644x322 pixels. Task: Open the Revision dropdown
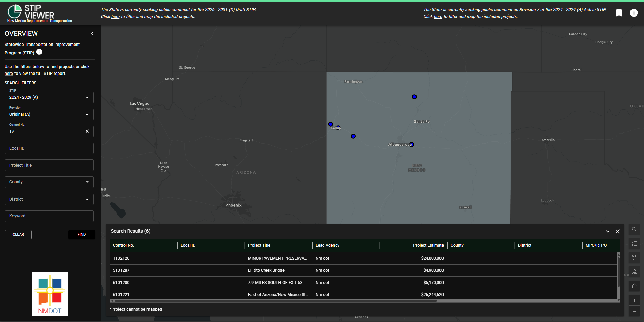point(49,114)
